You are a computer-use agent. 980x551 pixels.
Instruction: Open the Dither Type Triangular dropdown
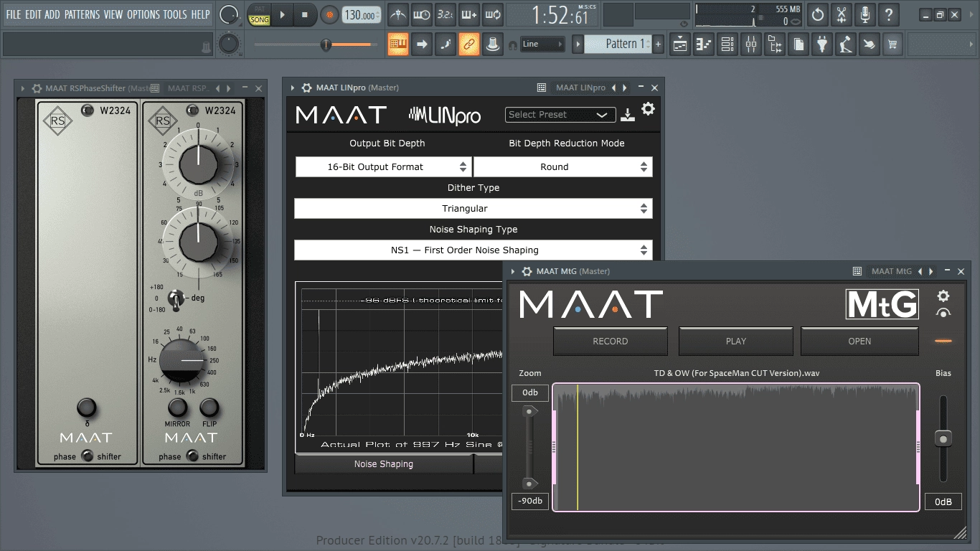coord(473,208)
